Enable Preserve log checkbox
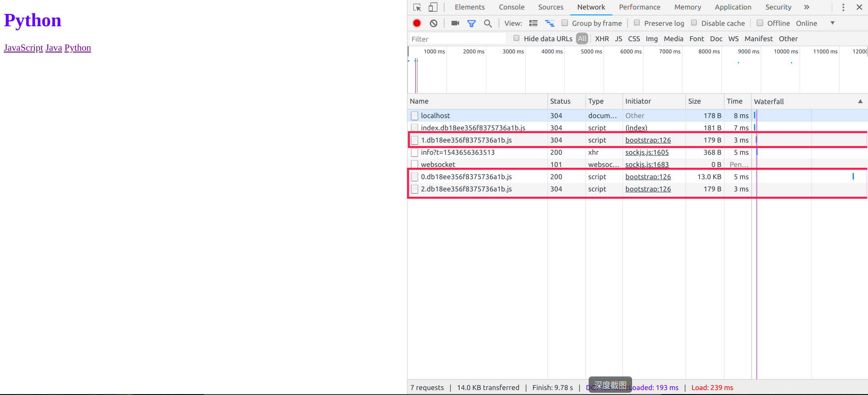868x395 pixels. point(637,23)
